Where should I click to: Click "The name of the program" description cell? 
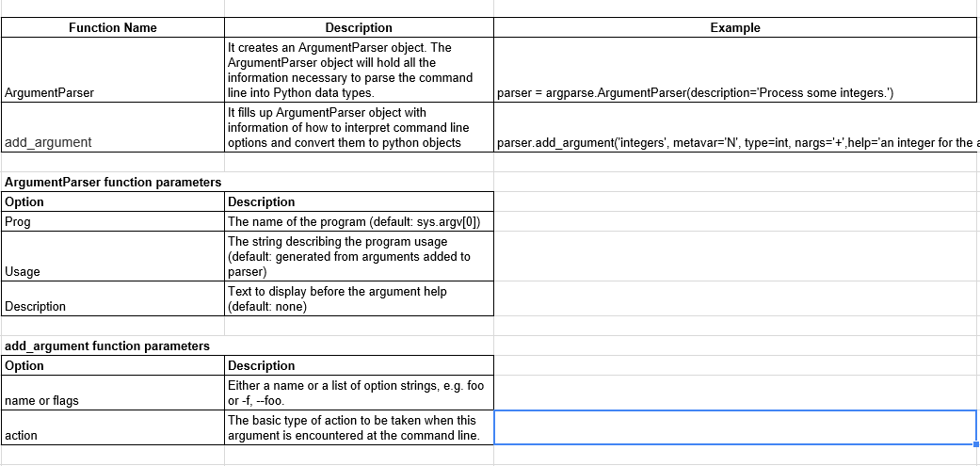(359, 221)
